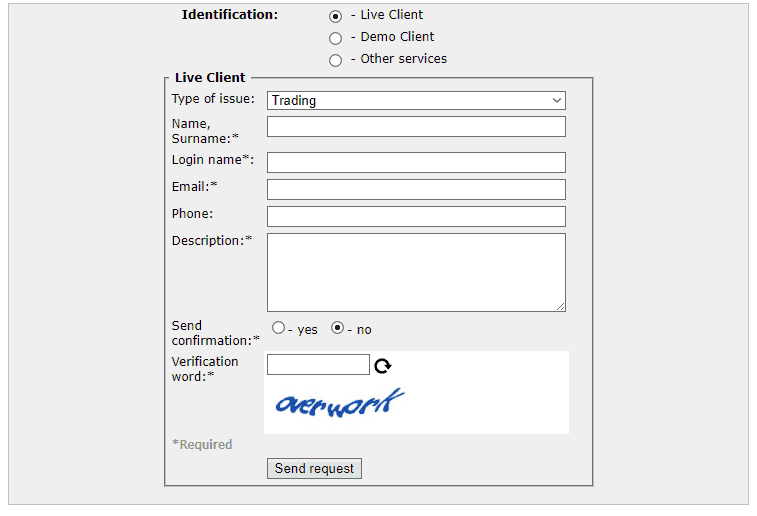Click the 'Verification word:*' label

coord(205,369)
